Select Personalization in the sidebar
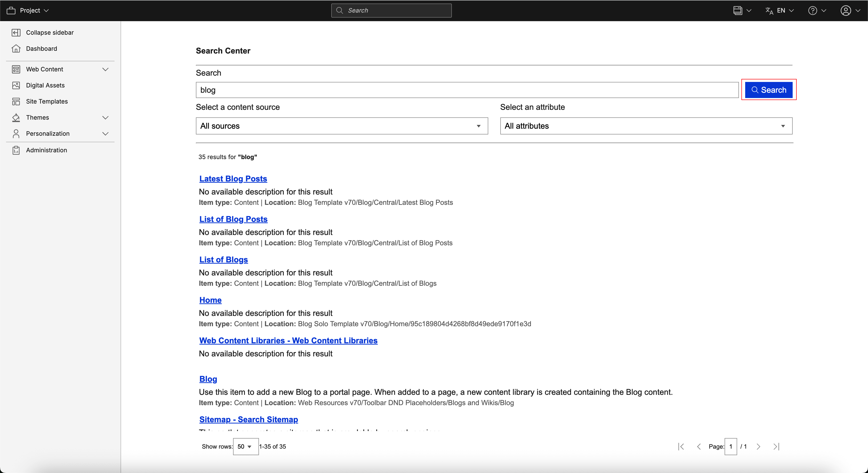Viewport: 868px width, 473px height. 47,133
